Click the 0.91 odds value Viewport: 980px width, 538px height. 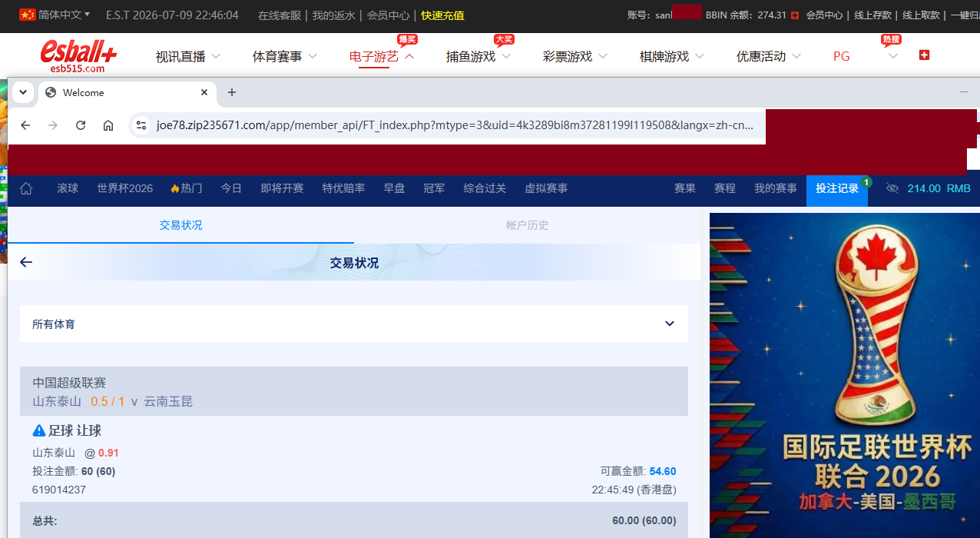pos(108,453)
